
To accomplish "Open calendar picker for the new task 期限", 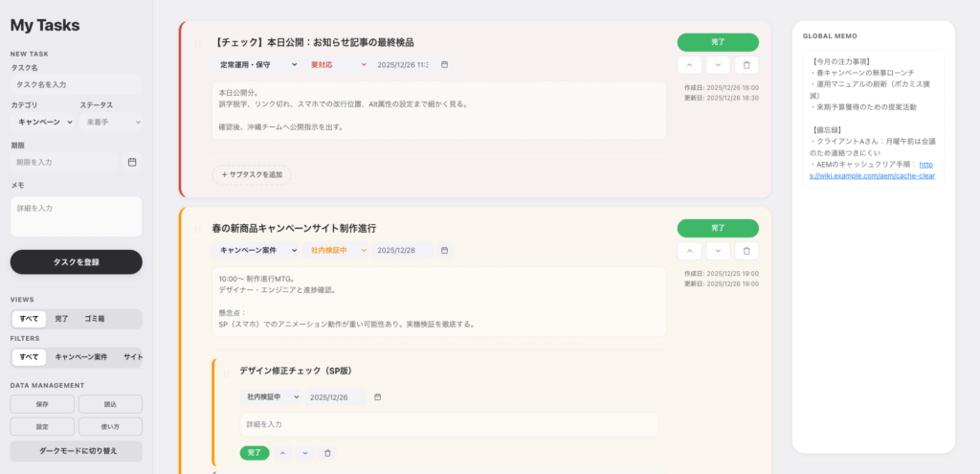I will pyautogui.click(x=132, y=162).
